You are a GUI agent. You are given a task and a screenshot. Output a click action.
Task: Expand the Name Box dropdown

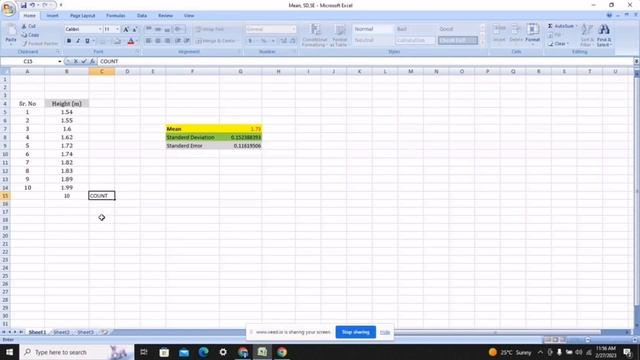pos(60,61)
